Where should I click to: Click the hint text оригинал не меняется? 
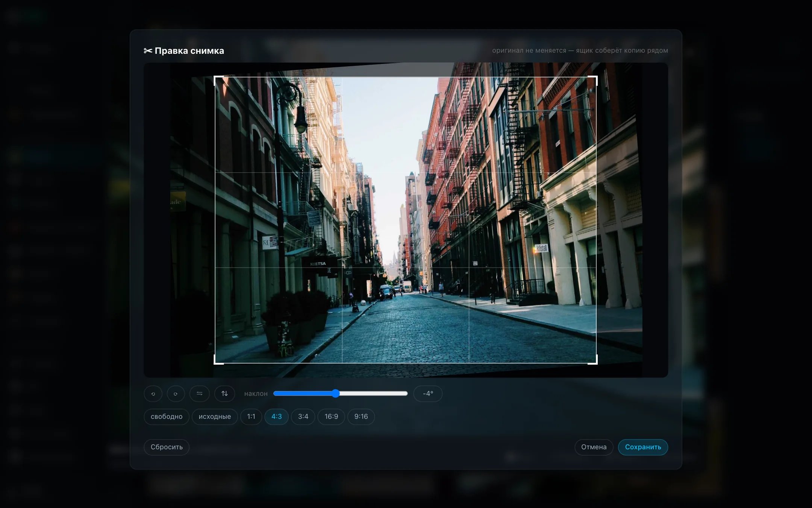coord(580,50)
